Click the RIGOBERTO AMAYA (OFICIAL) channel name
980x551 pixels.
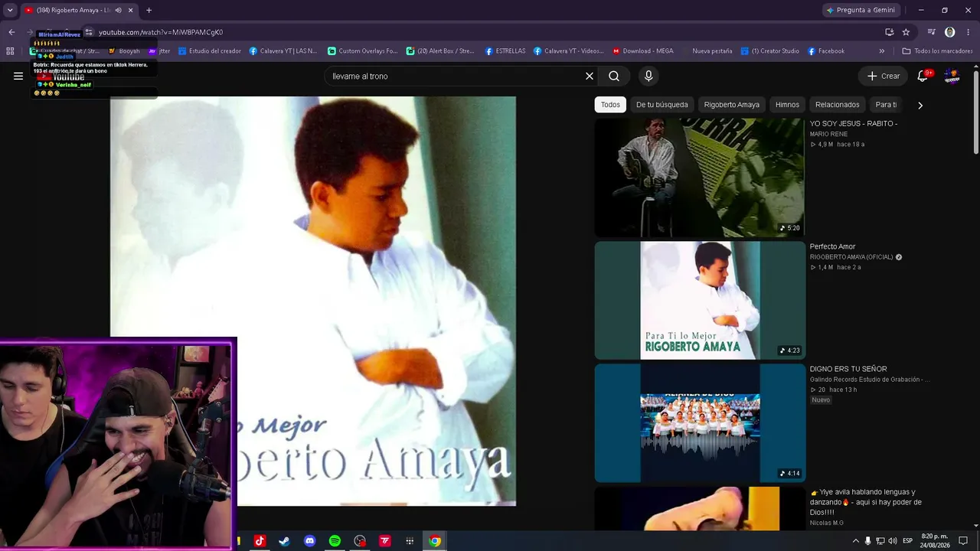(851, 257)
